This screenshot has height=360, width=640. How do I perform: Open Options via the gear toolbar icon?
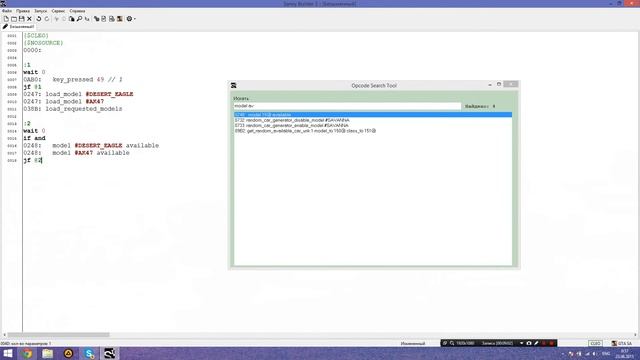(129, 19)
